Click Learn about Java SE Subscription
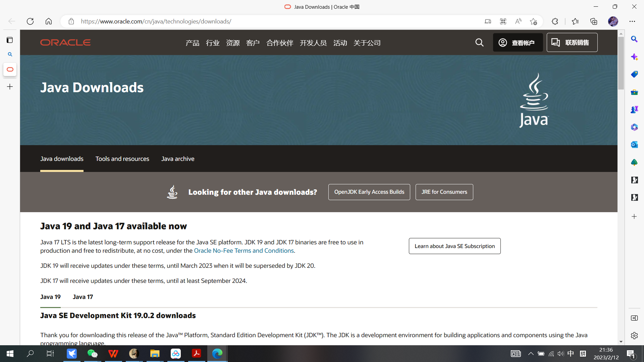644x362 pixels. 454,246
